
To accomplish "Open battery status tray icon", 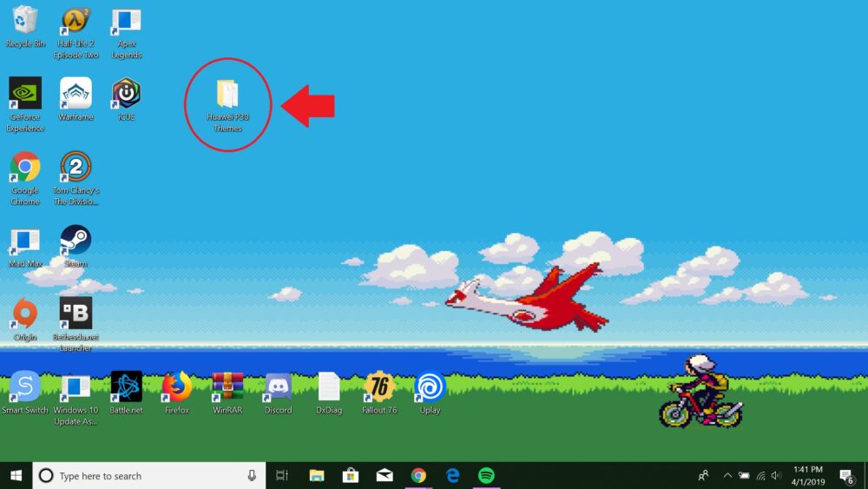I will click(x=745, y=476).
